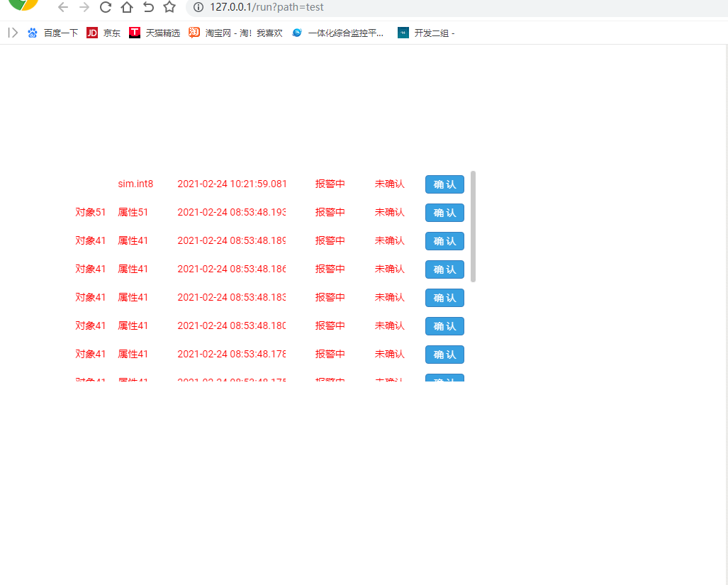This screenshot has width=728, height=585.
Task: Confirm alarm timestamped 08:53:48.189
Action: (x=444, y=241)
